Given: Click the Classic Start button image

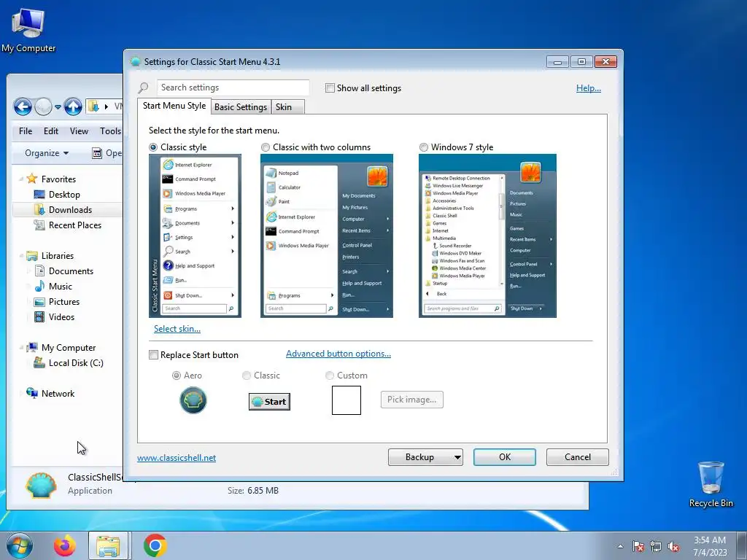Looking at the screenshot, I should 269,402.
